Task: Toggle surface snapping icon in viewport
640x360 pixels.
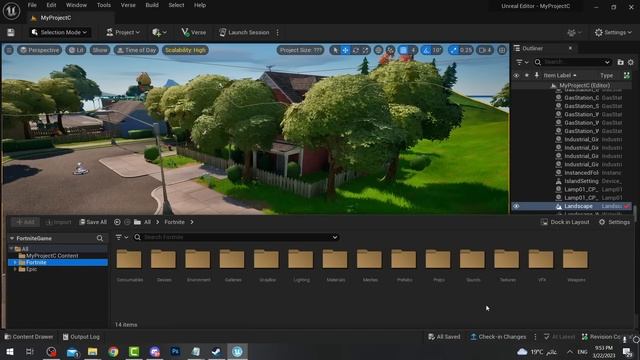Action: coord(391,50)
